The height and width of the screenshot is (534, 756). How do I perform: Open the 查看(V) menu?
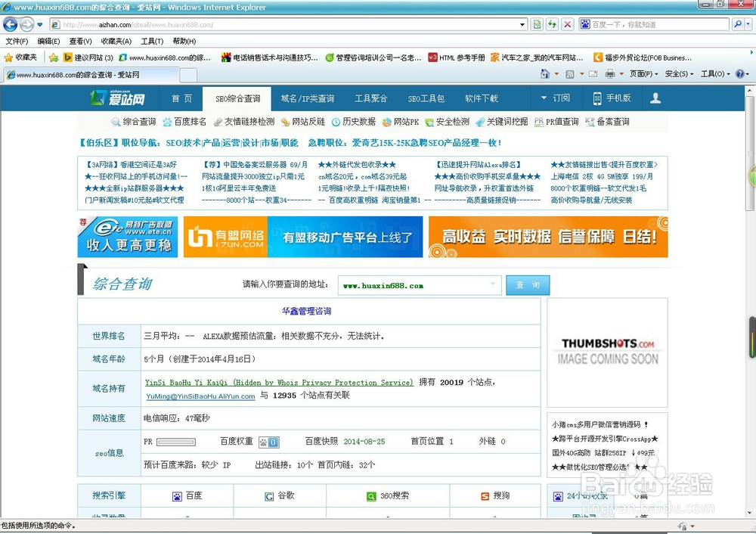click(81, 42)
